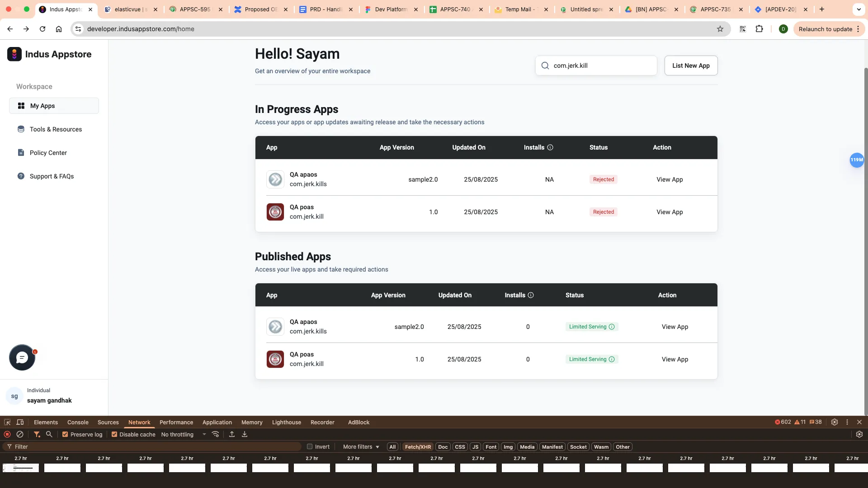Image resolution: width=868 pixels, height=488 pixels.
Task: Click the import HAR upload icon
Action: [x=232, y=434]
